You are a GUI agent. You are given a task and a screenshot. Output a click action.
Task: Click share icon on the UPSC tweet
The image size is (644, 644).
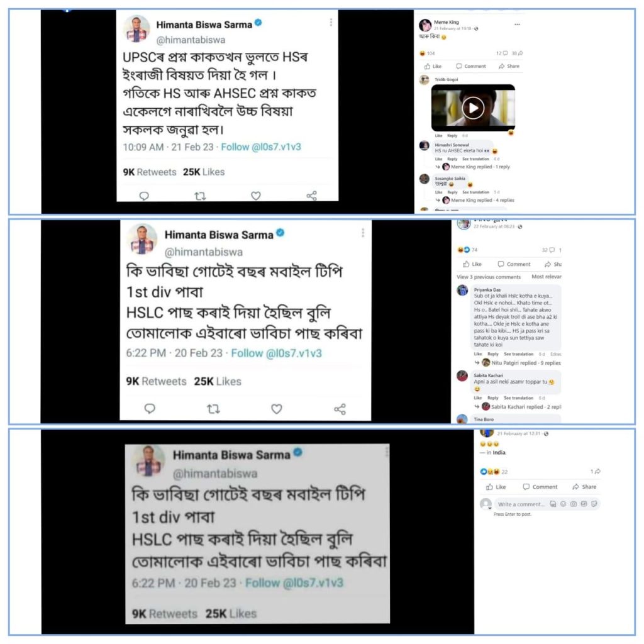click(x=312, y=196)
